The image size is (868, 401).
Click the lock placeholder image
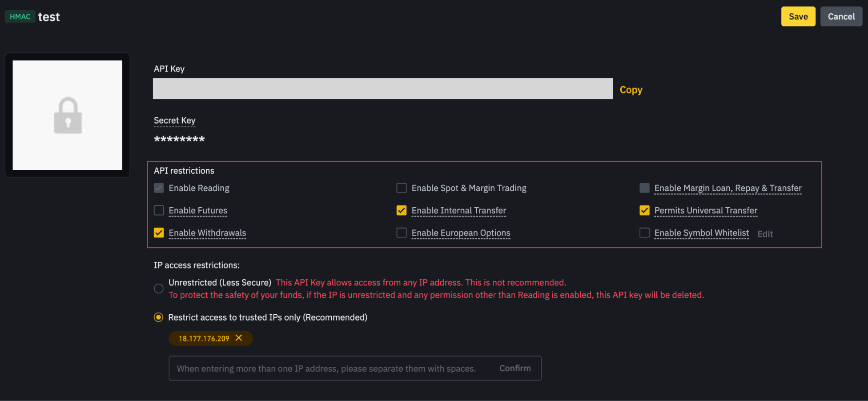tap(67, 115)
